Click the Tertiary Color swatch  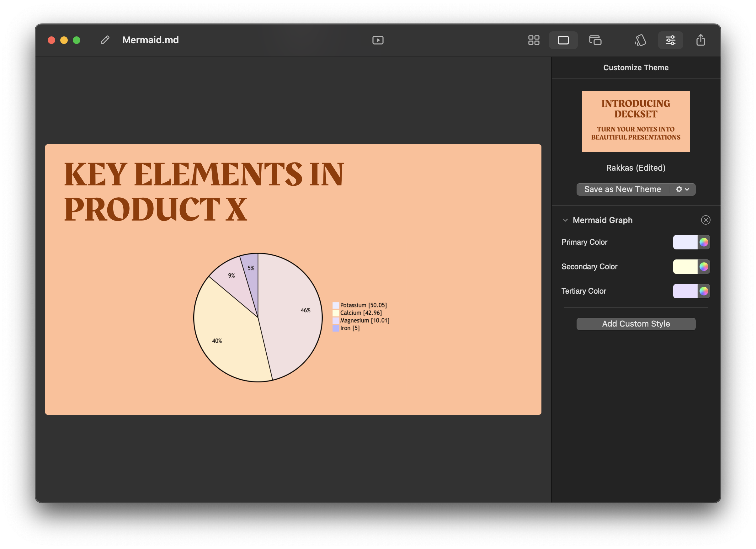point(685,291)
